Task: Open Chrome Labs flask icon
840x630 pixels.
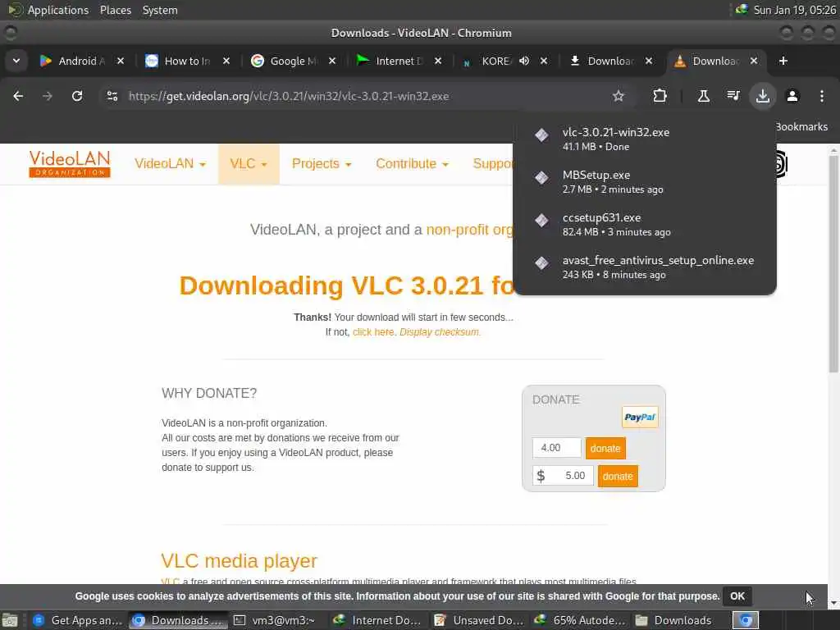Action: pos(703,96)
